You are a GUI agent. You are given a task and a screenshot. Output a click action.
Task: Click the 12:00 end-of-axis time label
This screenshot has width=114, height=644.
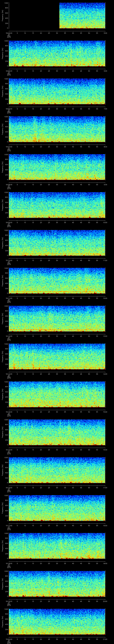[105, 298]
